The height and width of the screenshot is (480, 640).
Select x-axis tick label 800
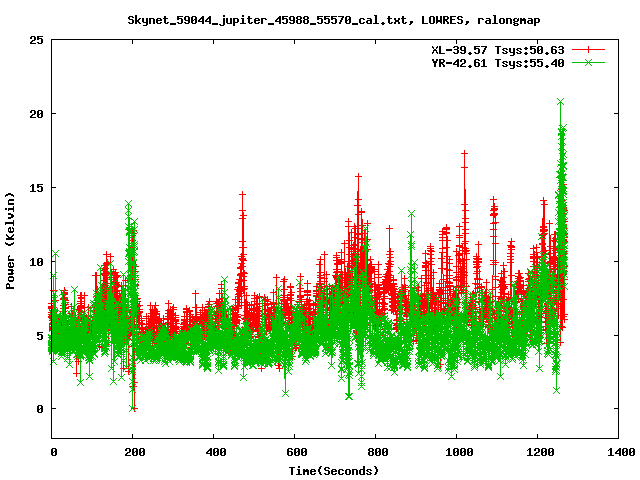[377, 452]
